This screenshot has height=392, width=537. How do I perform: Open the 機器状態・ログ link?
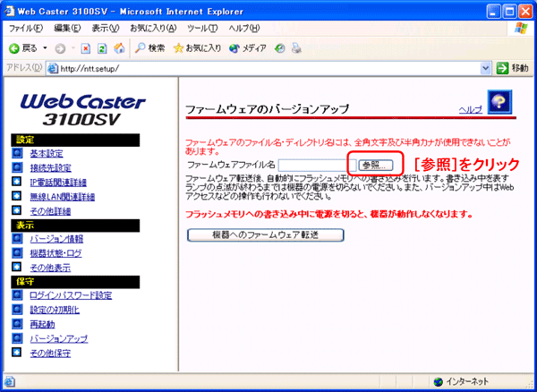point(55,253)
